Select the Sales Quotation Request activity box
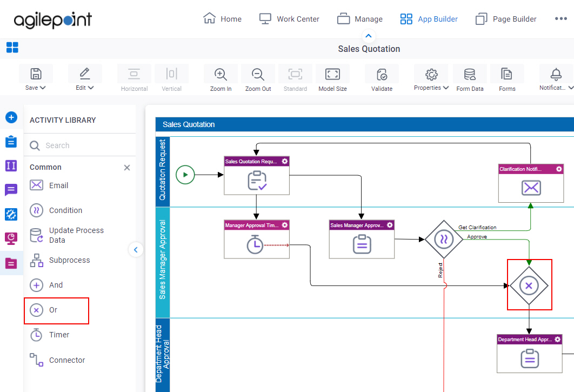Image resolution: width=574 pixels, height=392 pixels. click(x=257, y=176)
